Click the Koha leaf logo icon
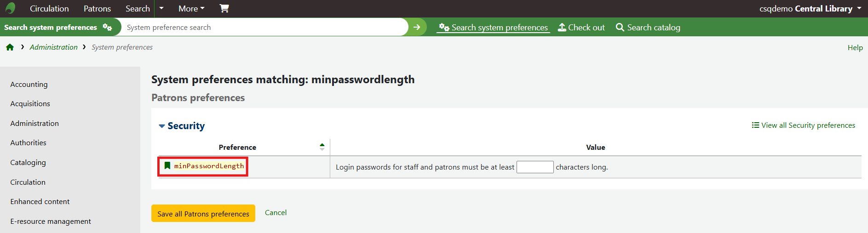Screen dimensions: 868x233 (10, 8)
